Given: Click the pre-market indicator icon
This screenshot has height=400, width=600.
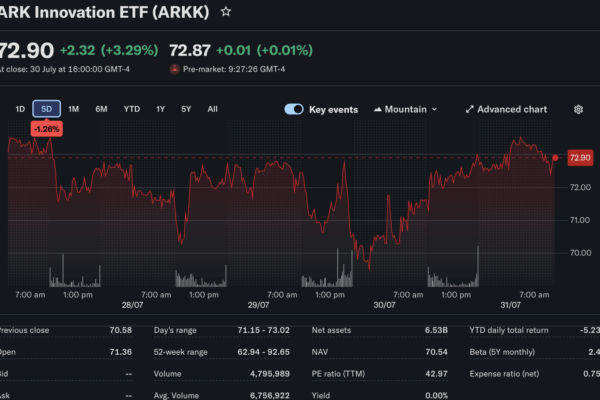Looking at the screenshot, I should pyautogui.click(x=174, y=69).
